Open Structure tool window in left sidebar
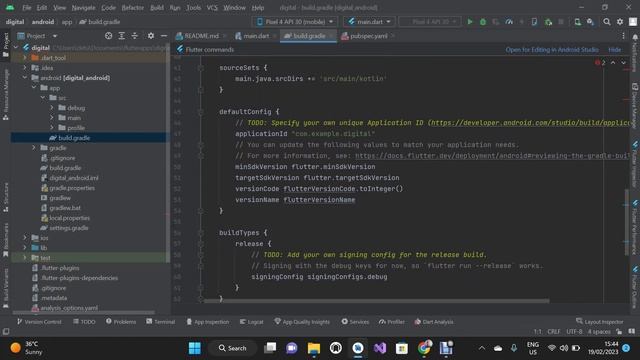 click(x=6, y=197)
